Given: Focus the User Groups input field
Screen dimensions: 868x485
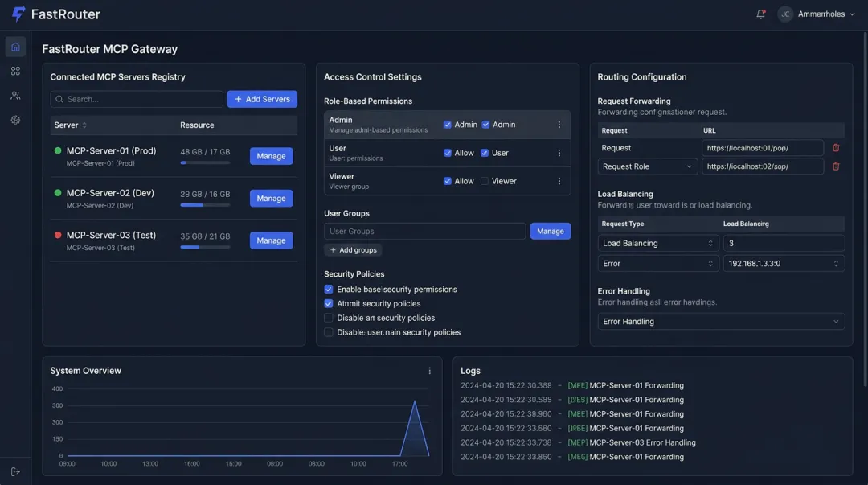Looking at the screenshot, I should point(424,231).
